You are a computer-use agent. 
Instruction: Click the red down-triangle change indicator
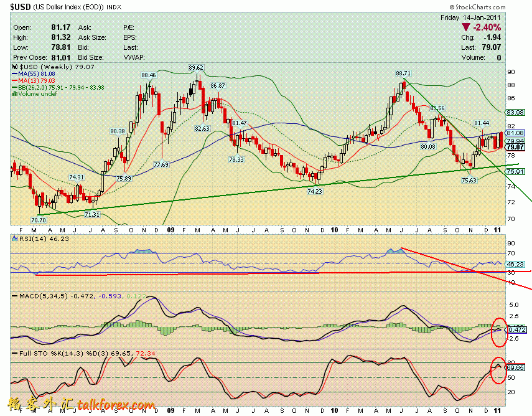tap(466, 27)
